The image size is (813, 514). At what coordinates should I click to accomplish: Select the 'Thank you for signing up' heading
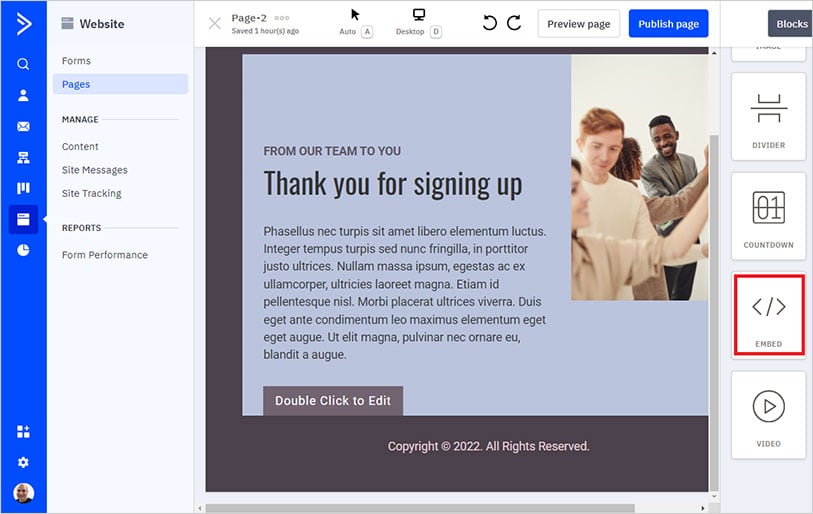point(393,184)
